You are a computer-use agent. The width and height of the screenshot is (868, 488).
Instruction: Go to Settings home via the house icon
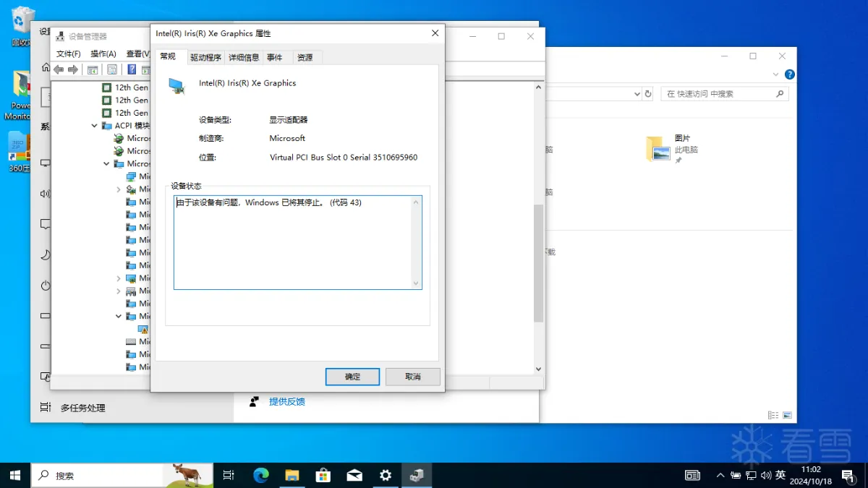tap(46, 67)
